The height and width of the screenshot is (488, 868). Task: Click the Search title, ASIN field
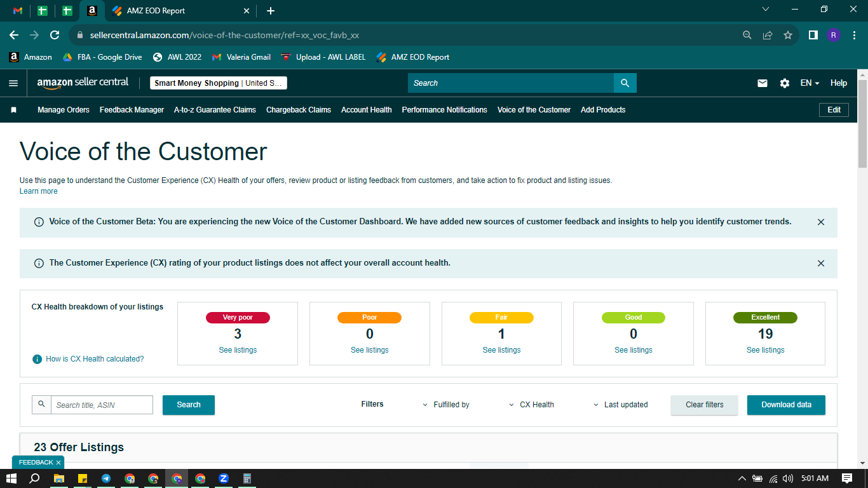[102, 405]
